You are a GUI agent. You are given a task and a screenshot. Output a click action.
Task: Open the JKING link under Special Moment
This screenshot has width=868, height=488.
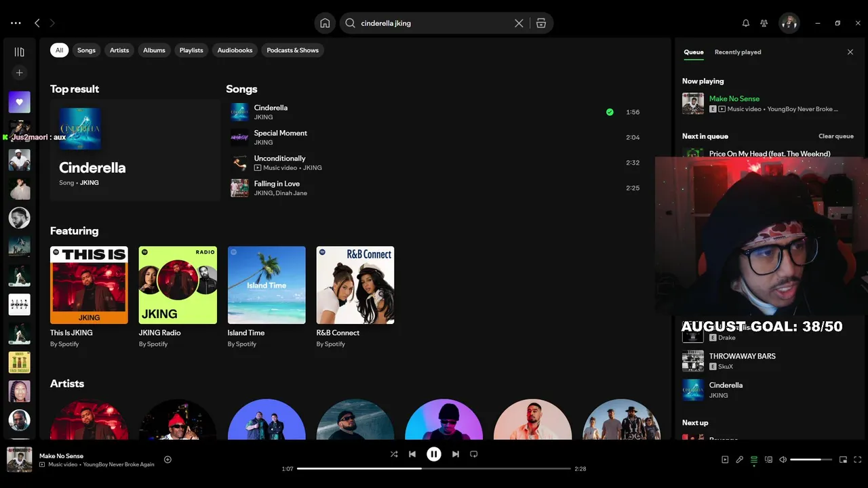coord(263,142)
